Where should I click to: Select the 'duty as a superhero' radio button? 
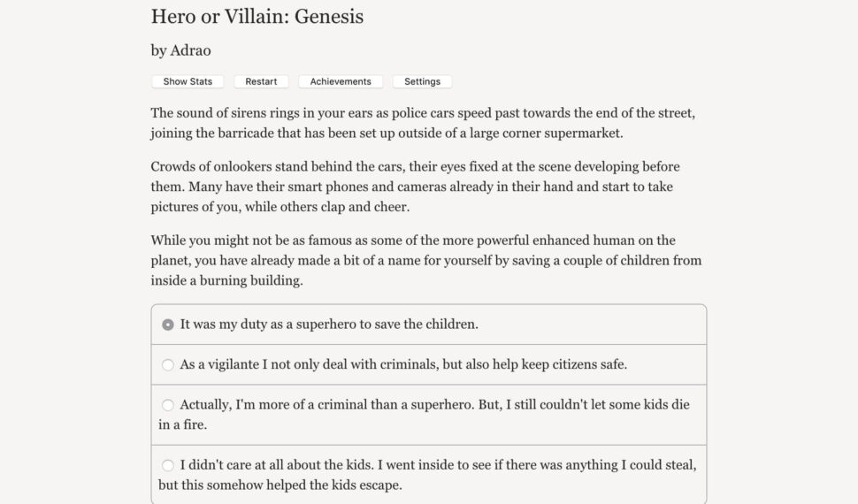coord(168,325)
